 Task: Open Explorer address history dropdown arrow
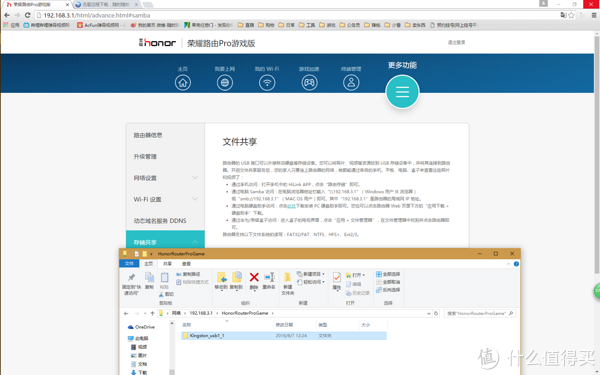[429, 313]
